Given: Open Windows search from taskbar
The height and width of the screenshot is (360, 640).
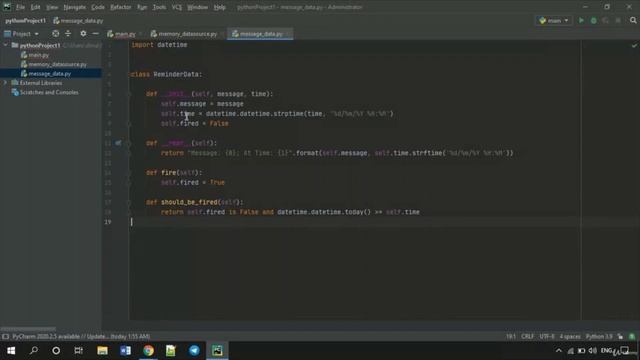Looking at the screenshot, I should [34, 351].
